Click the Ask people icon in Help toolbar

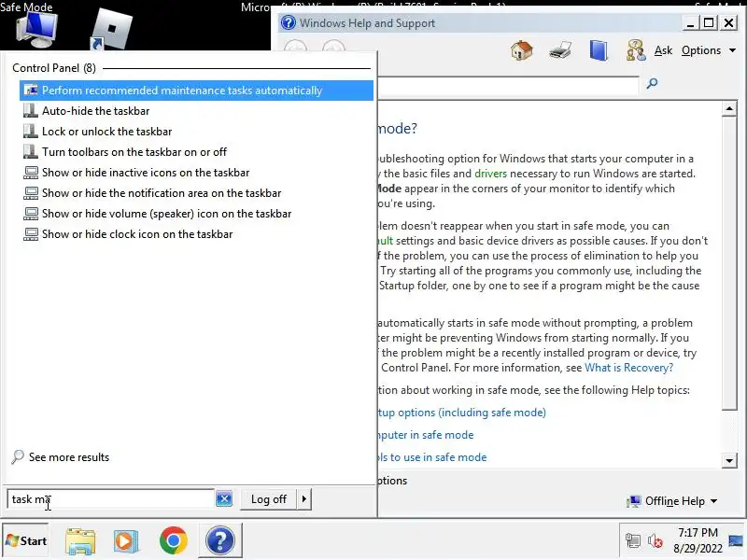(x=636, y=50)
